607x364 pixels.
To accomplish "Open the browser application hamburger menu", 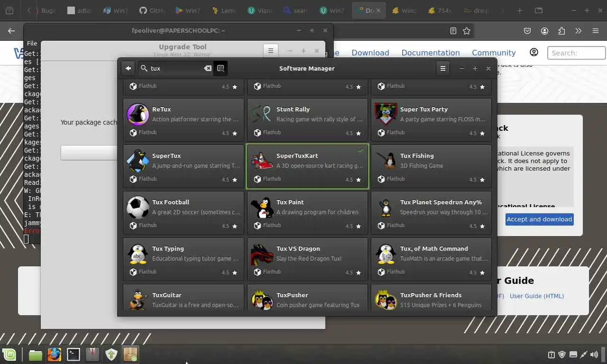I will 596,31.
